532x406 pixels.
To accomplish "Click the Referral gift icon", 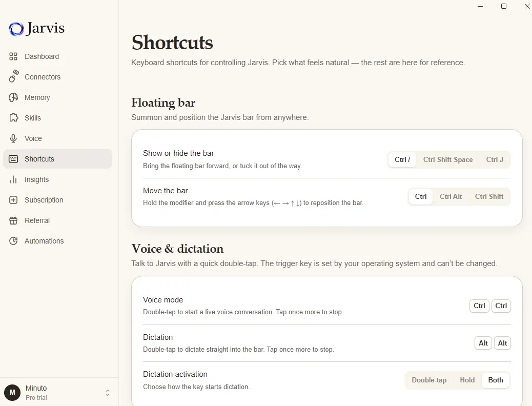I will tap(13, 220).
